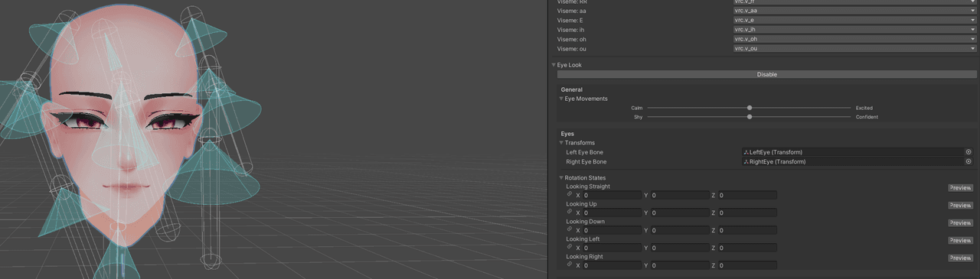Preview the Looking Up rotation
Viewport: 980px width, 279px height.
click(960, 206)
